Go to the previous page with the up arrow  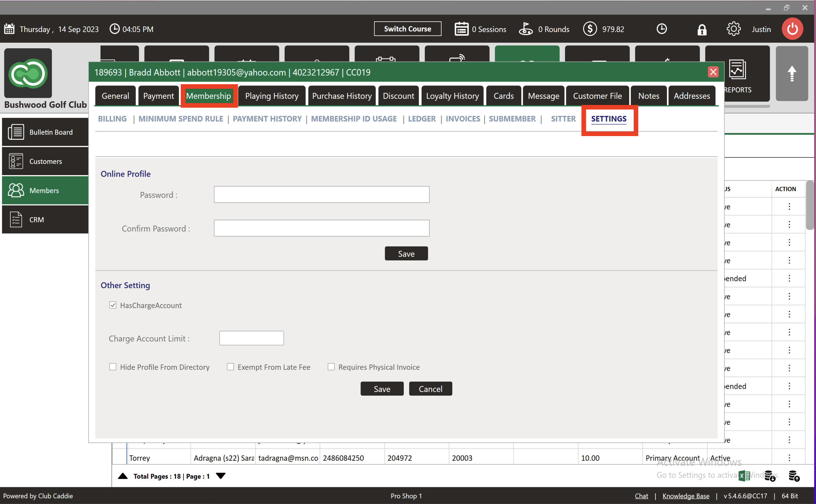tap(123, 476)
